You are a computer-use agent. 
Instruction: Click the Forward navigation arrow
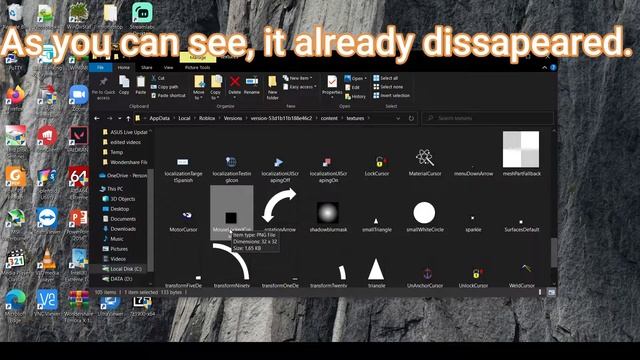click(x=109, y=118)
